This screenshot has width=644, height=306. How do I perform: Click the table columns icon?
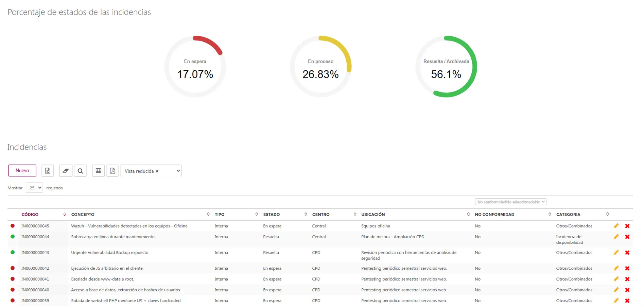[98, 171]
